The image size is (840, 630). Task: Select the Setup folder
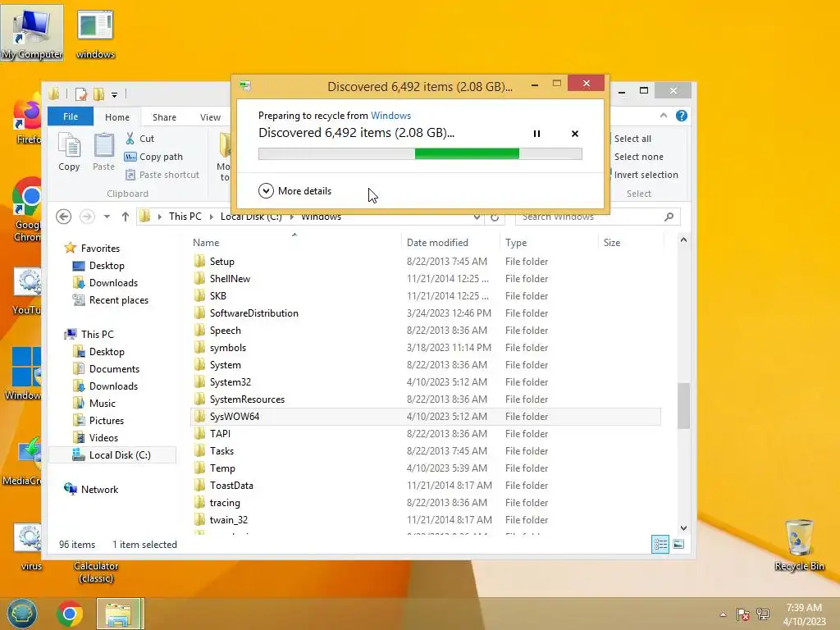[x=426, y=262]
